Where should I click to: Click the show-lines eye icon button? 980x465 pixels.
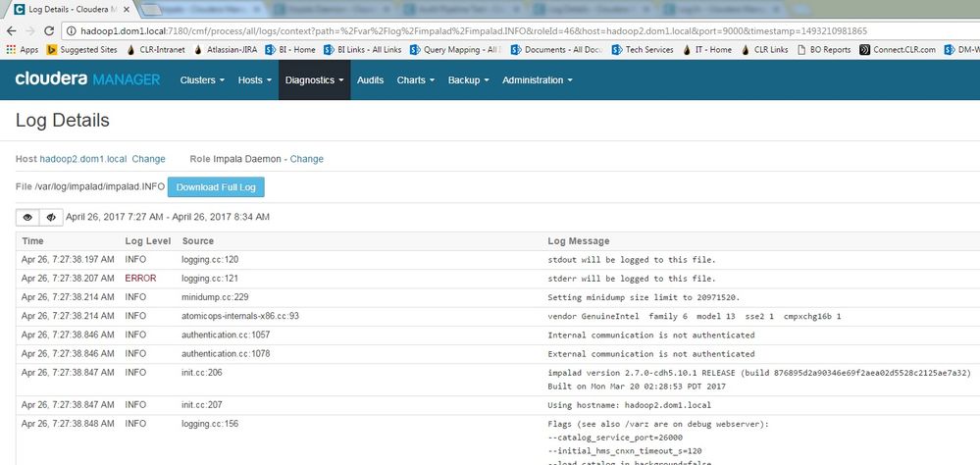click(x=27, y=217)
